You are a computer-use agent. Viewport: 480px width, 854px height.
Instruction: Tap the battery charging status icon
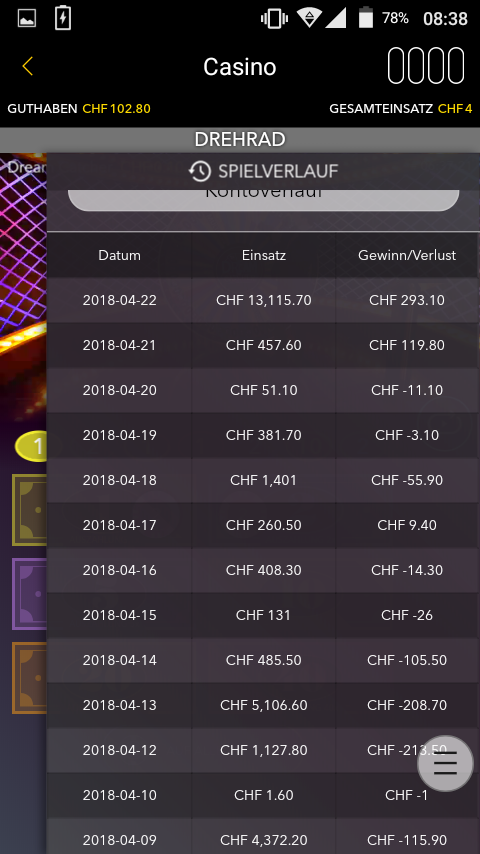click(x=63, y=18)
